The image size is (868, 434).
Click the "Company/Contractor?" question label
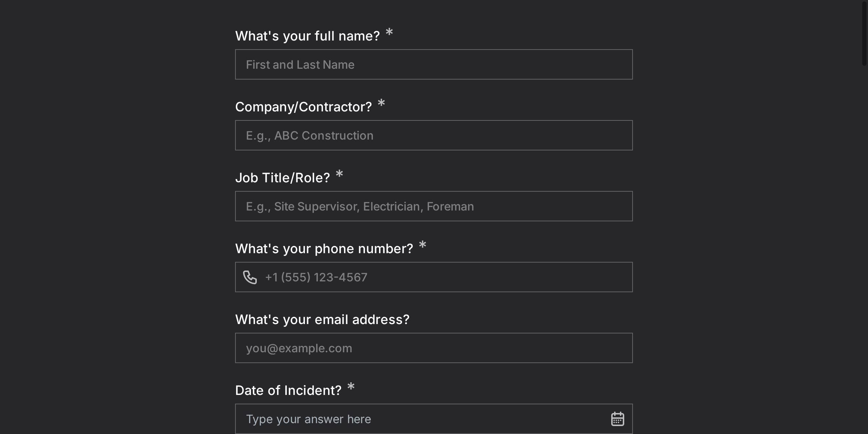click(x=303, y=107)
